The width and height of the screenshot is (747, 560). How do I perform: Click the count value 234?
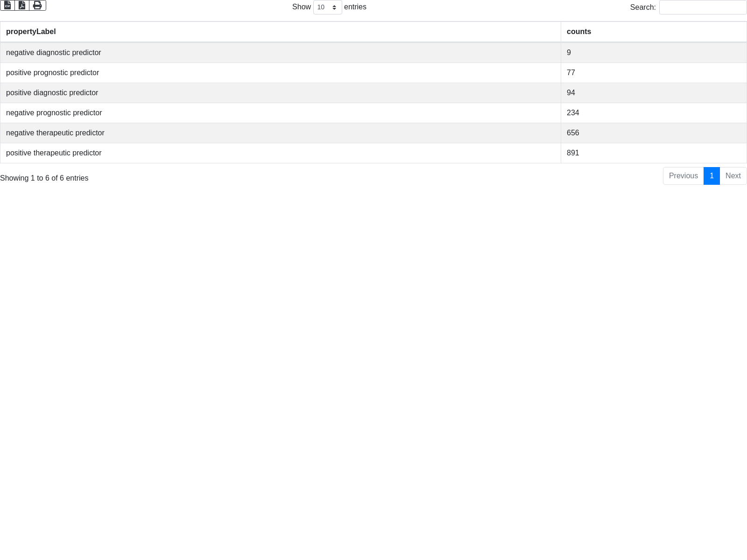(x=573, y=113)
